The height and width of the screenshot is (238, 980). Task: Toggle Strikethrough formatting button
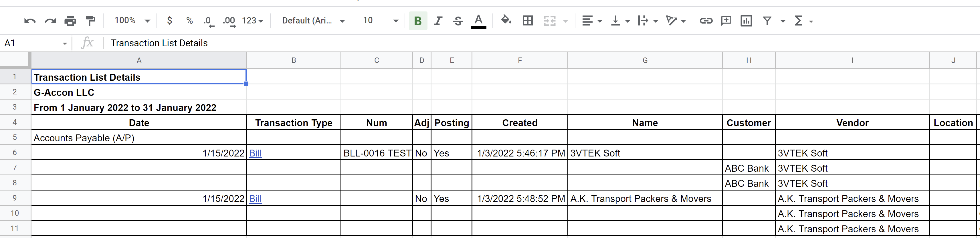coord(458,21)
